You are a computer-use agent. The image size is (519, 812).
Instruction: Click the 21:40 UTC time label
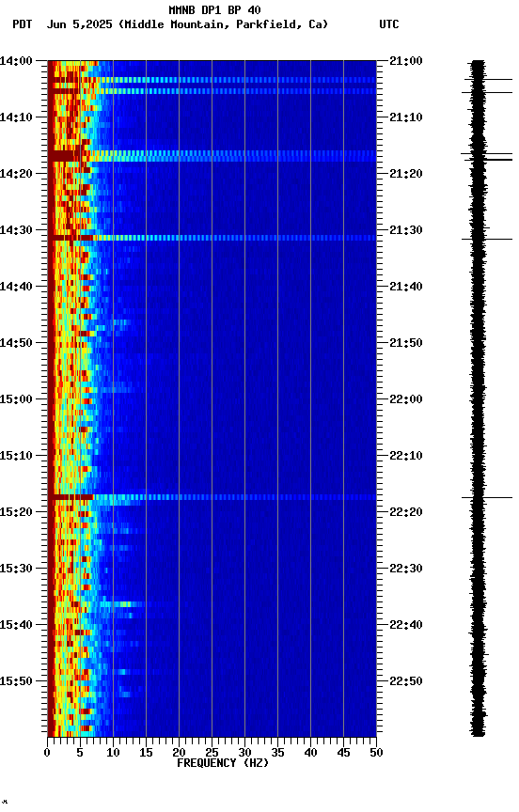406,287
